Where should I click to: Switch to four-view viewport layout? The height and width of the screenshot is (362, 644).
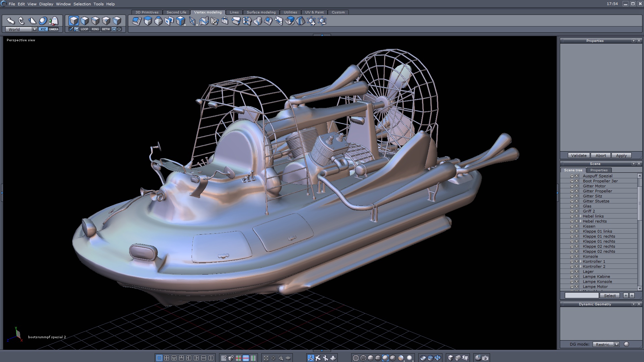(x=167, y=358)
